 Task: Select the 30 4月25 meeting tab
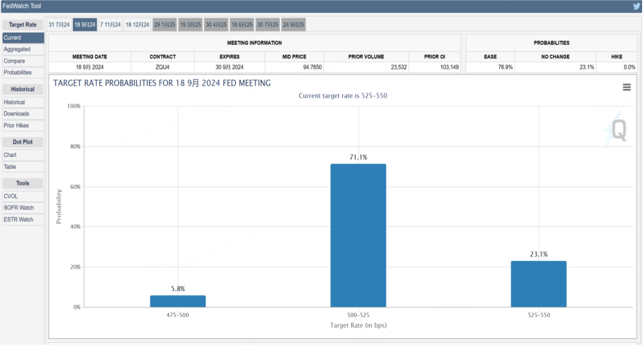click(216, 24)
